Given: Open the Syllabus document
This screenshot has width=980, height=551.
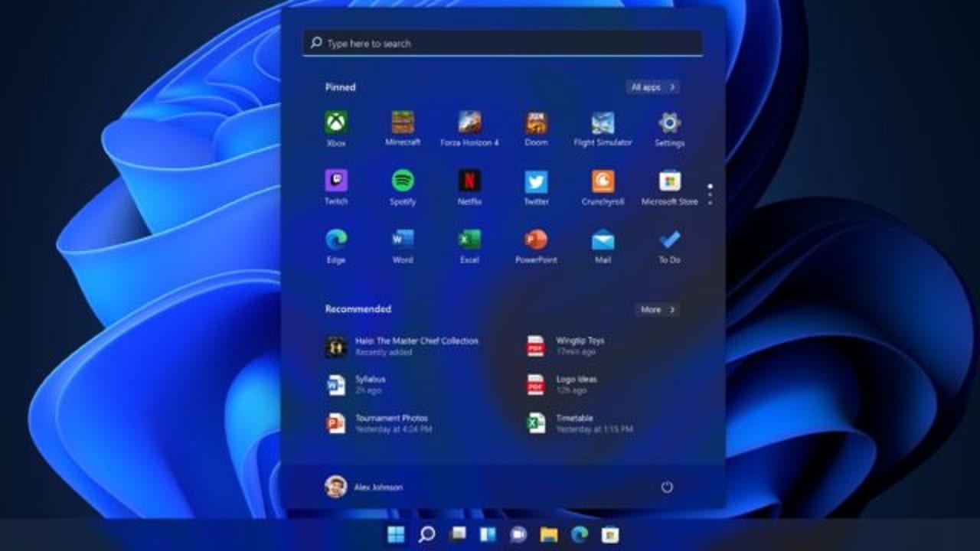Looking at the screenshot, I should 356,385.
